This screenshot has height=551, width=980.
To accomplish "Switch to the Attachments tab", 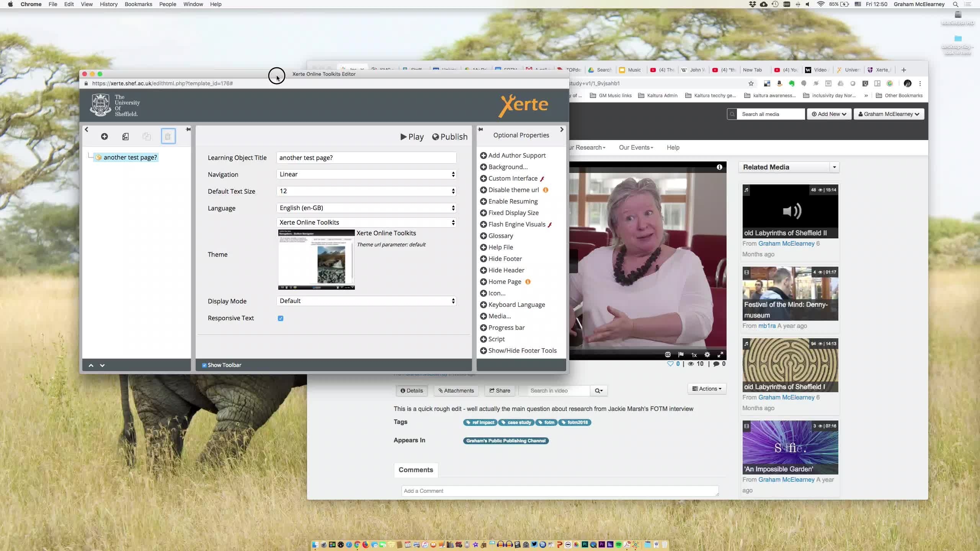I will click(456, 391).
